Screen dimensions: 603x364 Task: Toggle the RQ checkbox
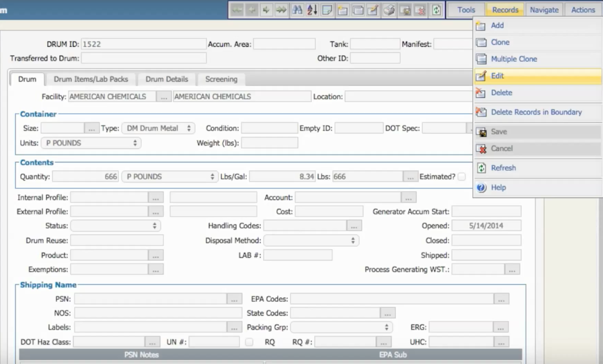pos(248,342)
